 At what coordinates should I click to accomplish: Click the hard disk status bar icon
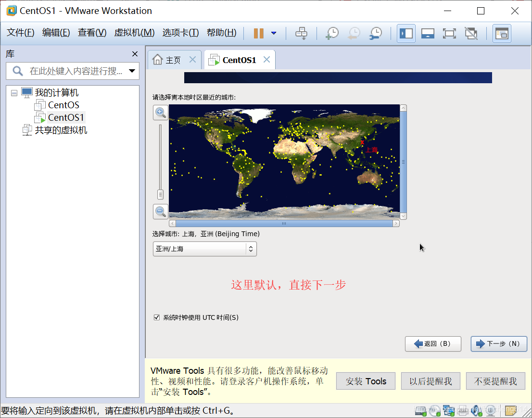coord(421,410)
